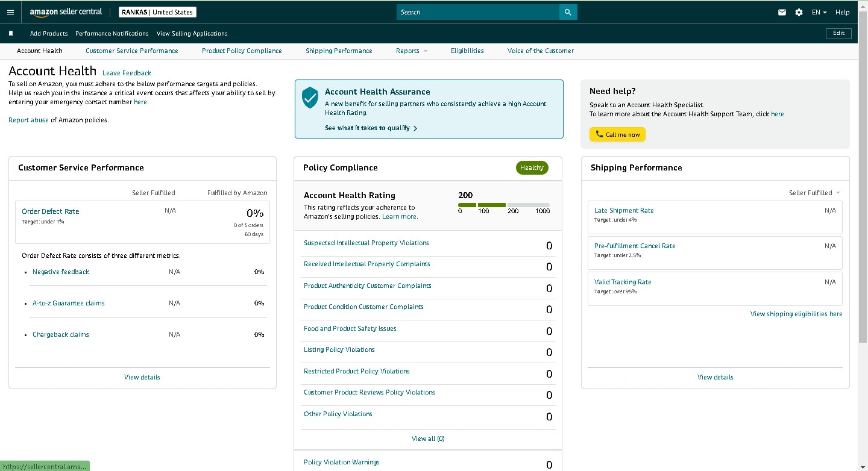The height and width of the screenshot is (471, 868).
Task: Click into the Search input field
Action: pyautogui.click(x=478, y=12)
